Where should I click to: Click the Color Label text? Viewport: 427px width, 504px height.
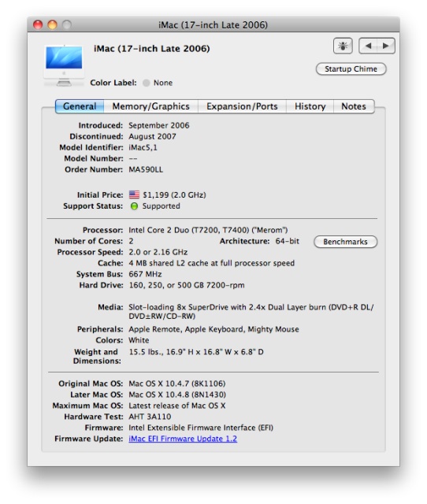click(113, 83)
